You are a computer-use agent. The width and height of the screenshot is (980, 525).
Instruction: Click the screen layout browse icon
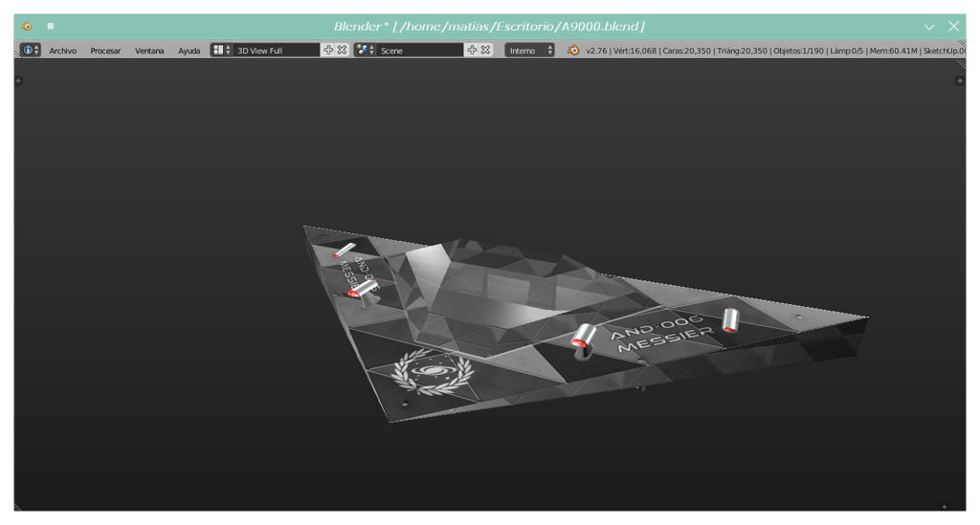[x=221, y=50]
